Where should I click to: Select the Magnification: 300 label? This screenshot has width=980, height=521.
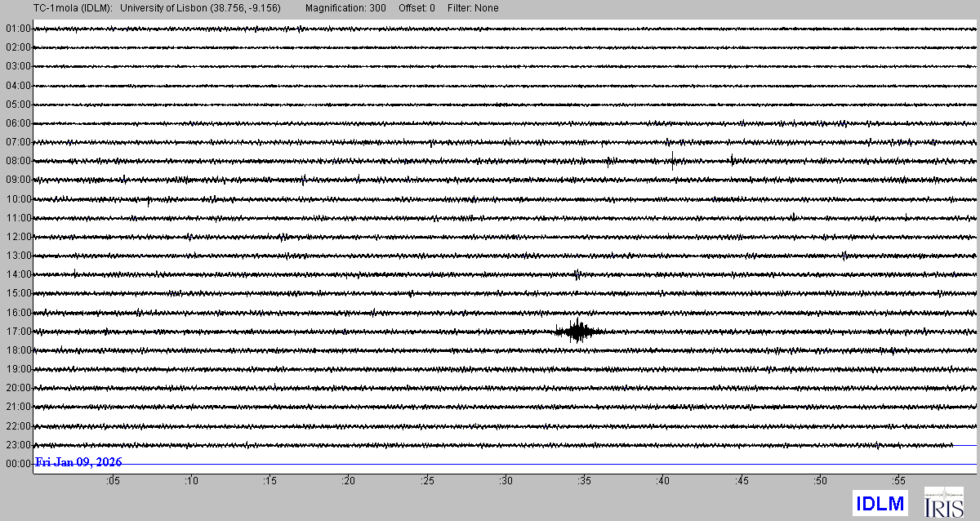345,8
